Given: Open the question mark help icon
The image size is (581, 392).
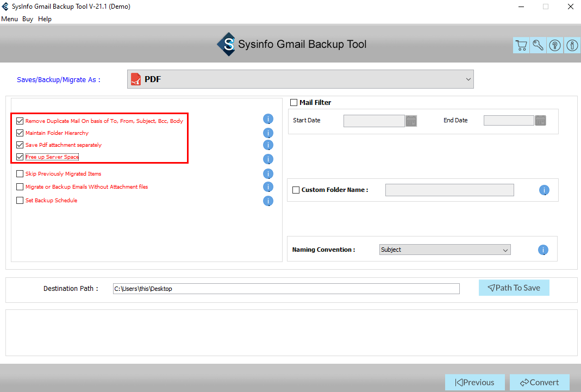Looking at the screenshot, I should coord(555,45).
